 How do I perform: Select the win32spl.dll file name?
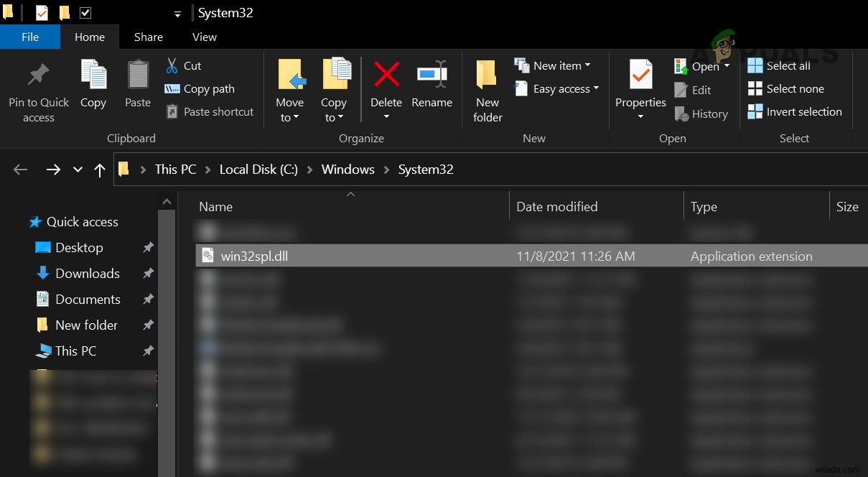click(x=254, y=256)
